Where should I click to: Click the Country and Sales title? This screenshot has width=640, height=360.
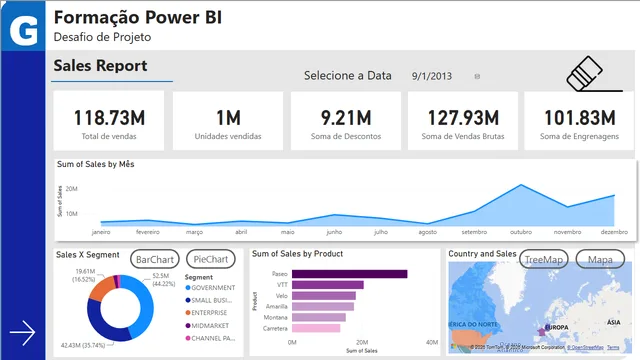point(482,254)
